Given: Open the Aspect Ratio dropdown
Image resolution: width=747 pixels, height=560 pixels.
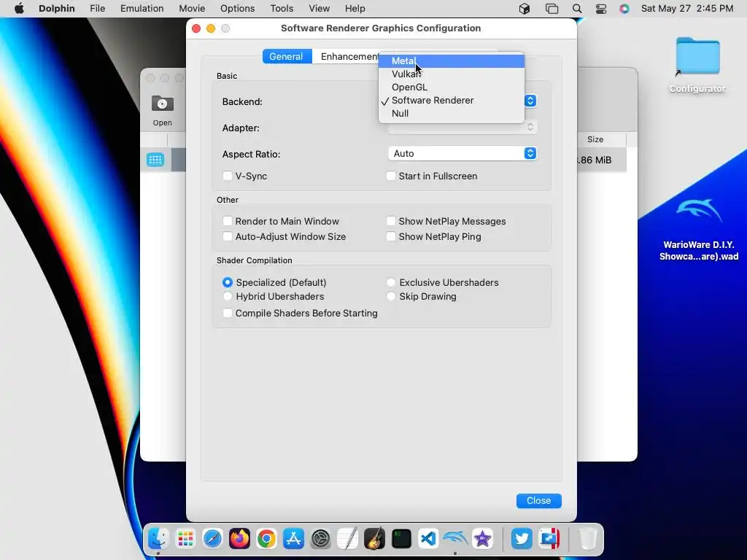Looking at the screenshot, I should point(462,153).
